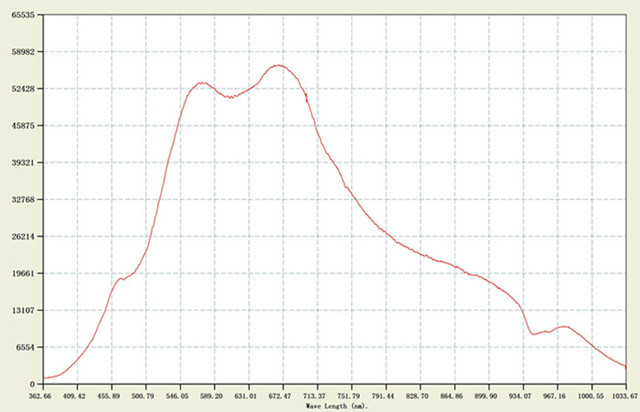
Task: Click the 751.79 x-axis label
Action: 352,395
